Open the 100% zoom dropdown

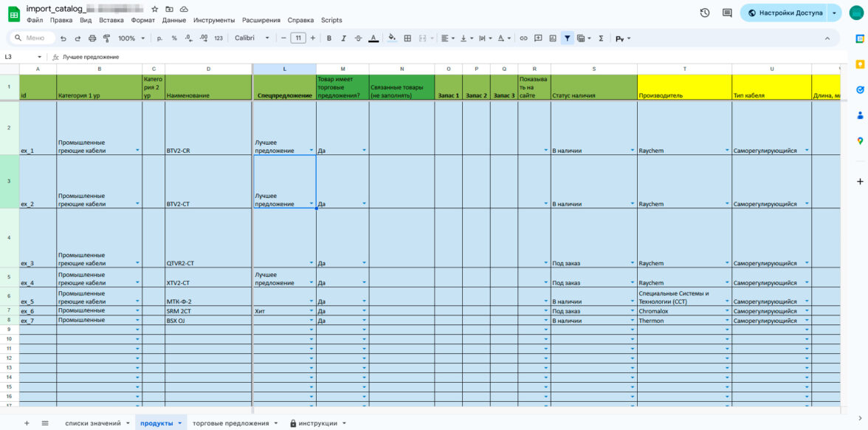coord(131,38)
